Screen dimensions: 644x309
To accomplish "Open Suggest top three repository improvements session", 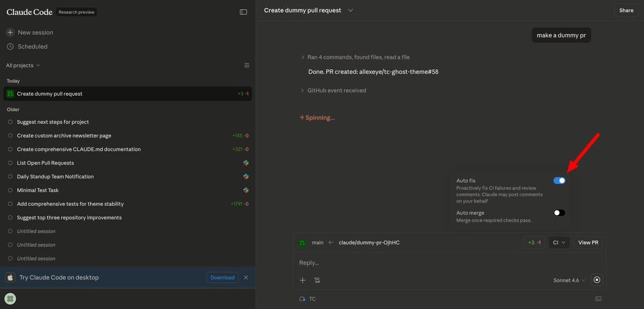I will (127, 218).
